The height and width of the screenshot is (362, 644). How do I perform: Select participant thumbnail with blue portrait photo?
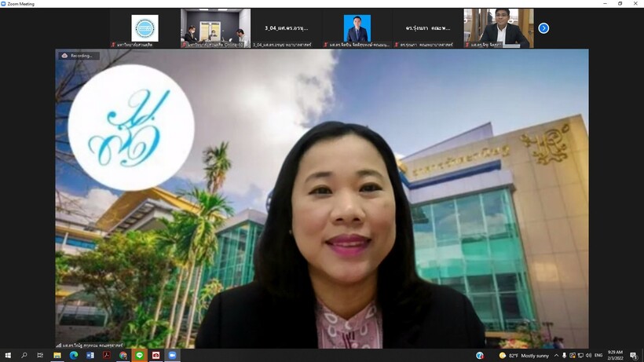point(357,28)
